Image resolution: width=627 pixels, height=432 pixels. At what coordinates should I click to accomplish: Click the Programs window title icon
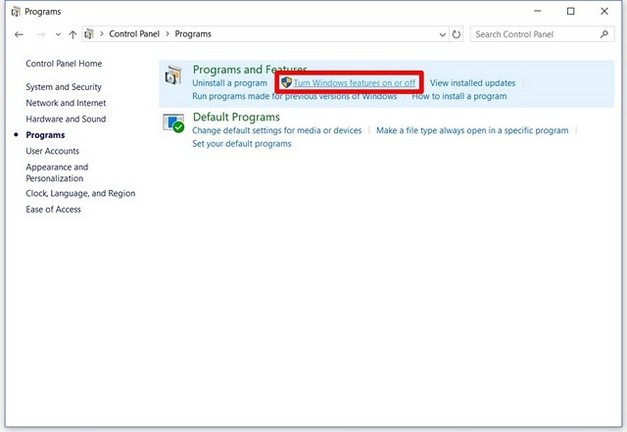16,12
